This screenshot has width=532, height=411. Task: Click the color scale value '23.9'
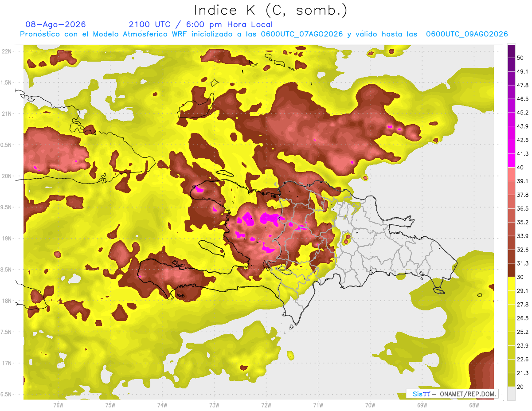[x=523, y=345]
